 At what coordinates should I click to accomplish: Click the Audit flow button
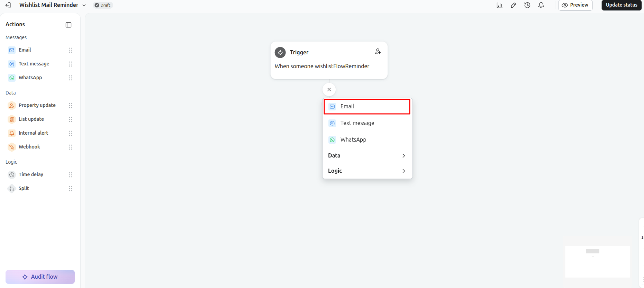(x=40, y=277)
